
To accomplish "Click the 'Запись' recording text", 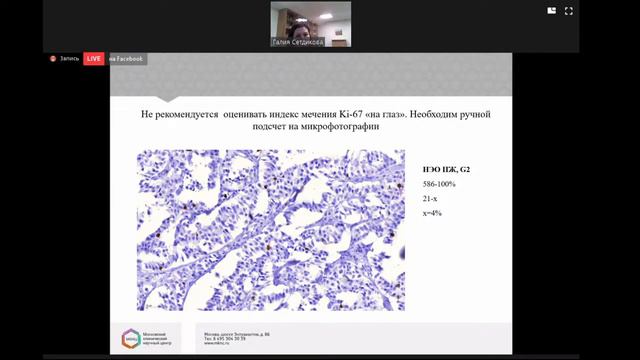I will (x=69, y=59).
